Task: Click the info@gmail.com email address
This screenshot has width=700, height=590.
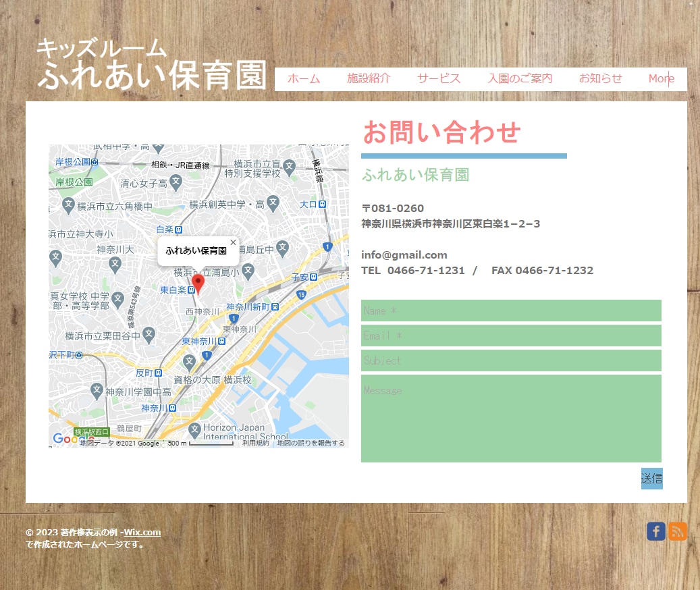Action: (404, 254)
